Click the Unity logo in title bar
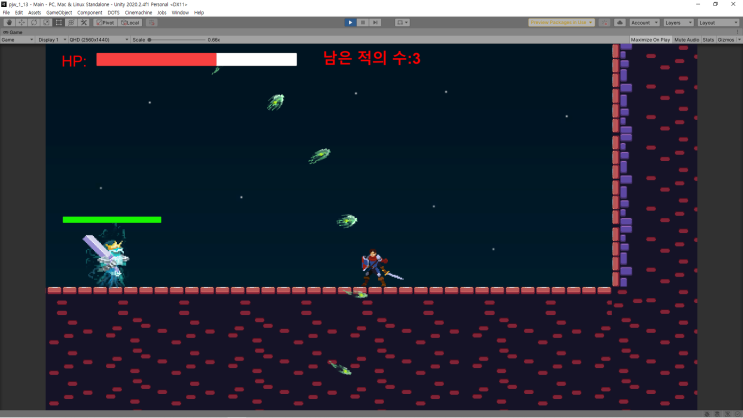The height and width of the screenshot is (418, 743). click(4, 4)
